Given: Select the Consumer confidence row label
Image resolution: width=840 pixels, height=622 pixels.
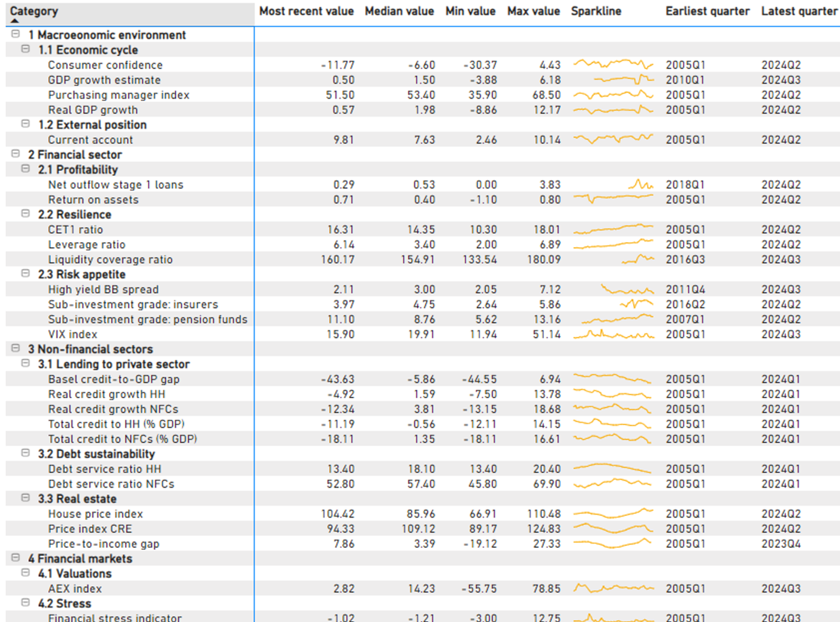Looking at the screenshot, I should 105,65.
